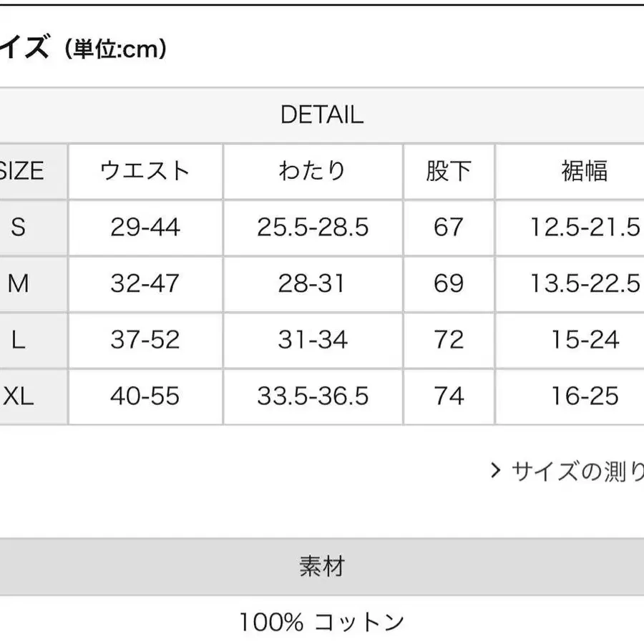Select the L size row label

pos(19,339)
